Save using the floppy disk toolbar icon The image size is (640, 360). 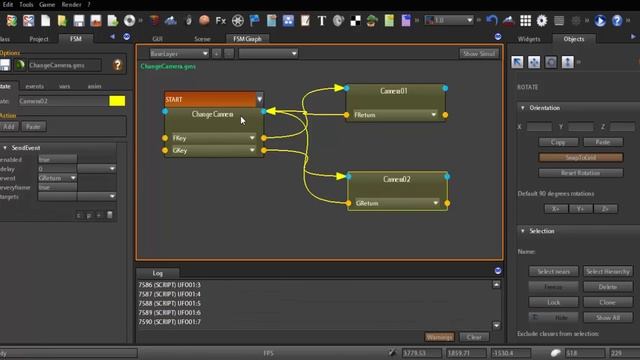(79, 20)
